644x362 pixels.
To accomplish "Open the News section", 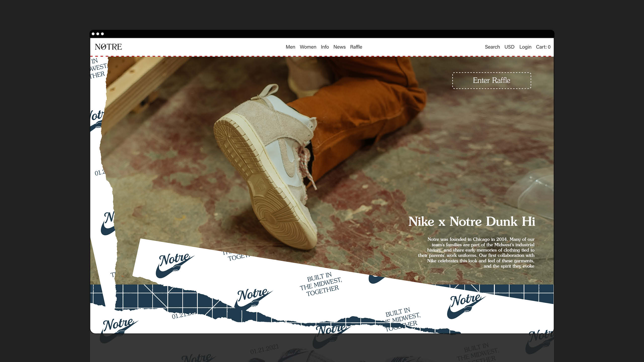I will click(339, 47).
